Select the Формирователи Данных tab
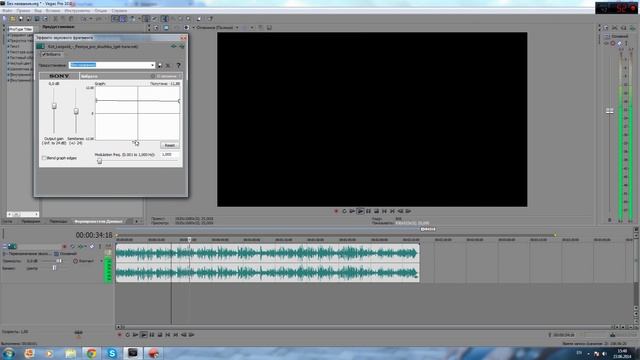Screen dimensions: 640x360 coord(98,221)
